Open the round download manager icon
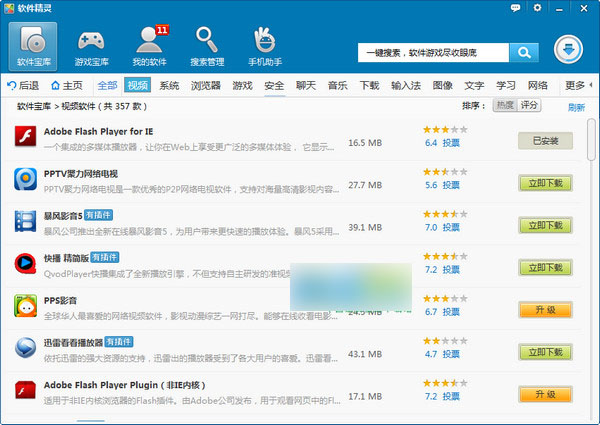 pos(568,50)
